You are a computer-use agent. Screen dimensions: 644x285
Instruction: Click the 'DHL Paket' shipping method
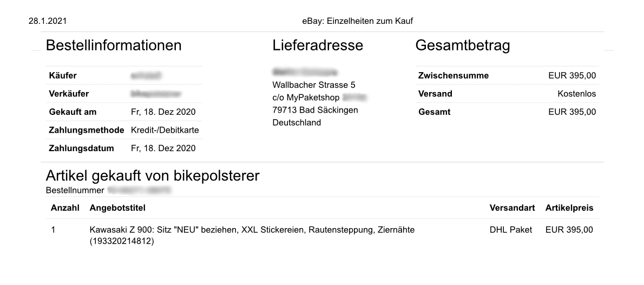click(511, 230)
